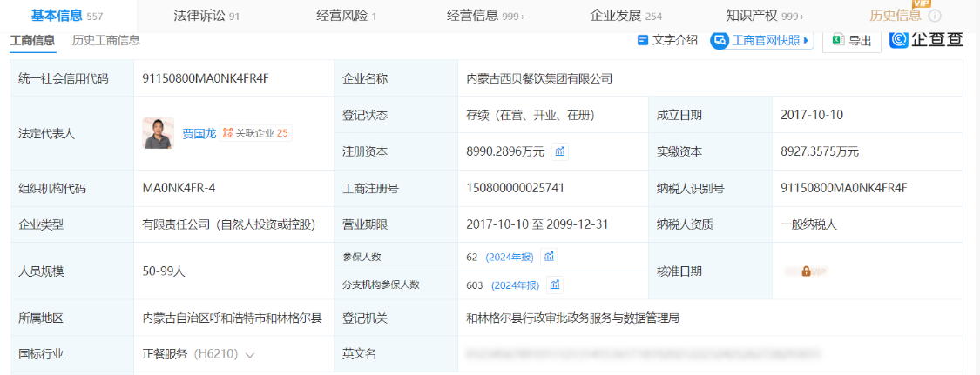Click the Excel icon on 导出

(837, 41)
